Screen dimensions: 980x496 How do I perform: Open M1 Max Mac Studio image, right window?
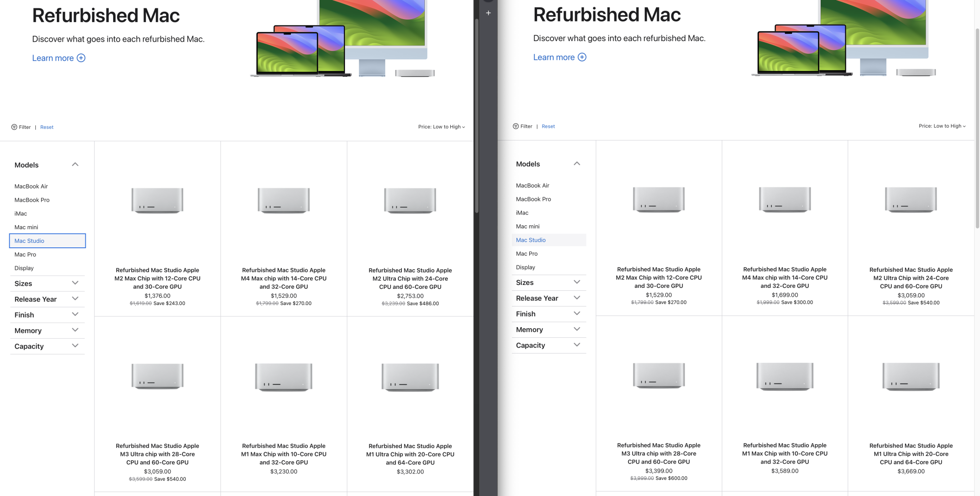pyautogui.click(x=785, y=377)
